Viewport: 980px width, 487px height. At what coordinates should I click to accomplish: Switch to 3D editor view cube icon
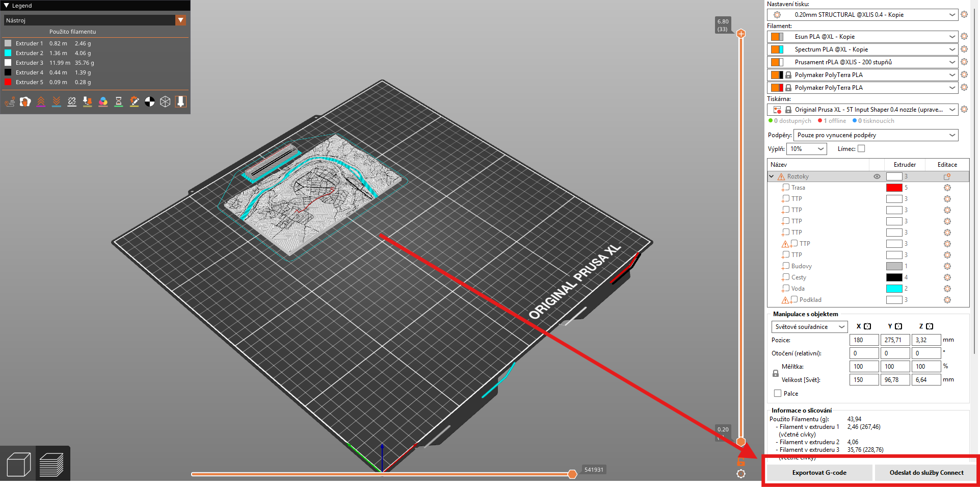(x=18, y=465)
